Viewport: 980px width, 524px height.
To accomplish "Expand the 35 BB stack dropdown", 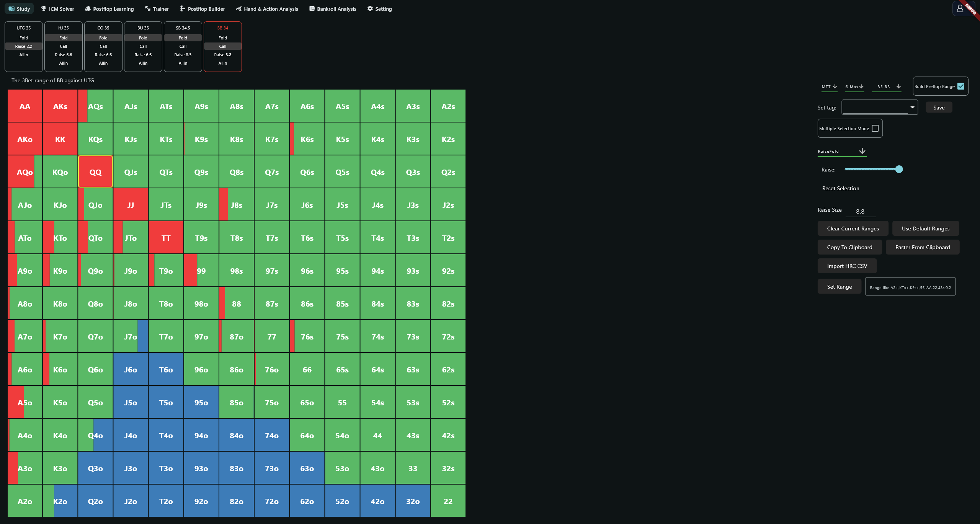I will click(x=887, y=87).
